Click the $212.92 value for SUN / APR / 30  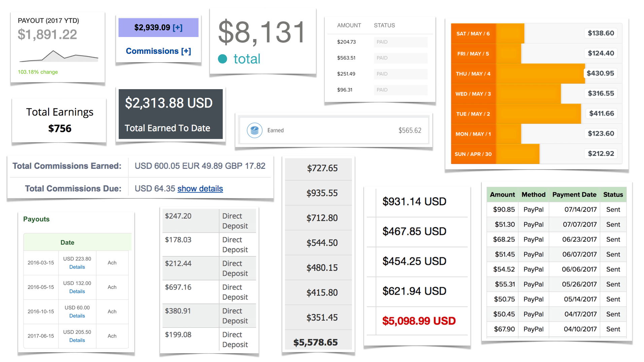[601, 154]
